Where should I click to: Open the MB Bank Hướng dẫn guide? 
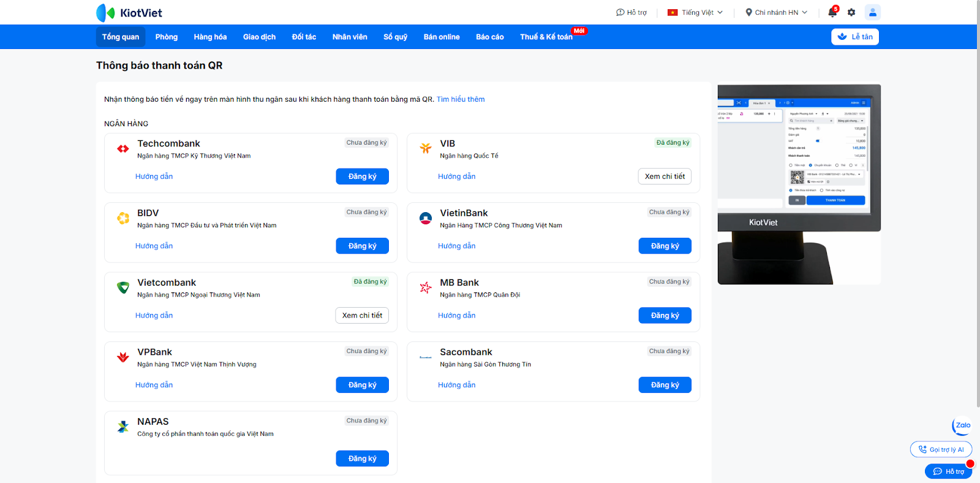457,316
